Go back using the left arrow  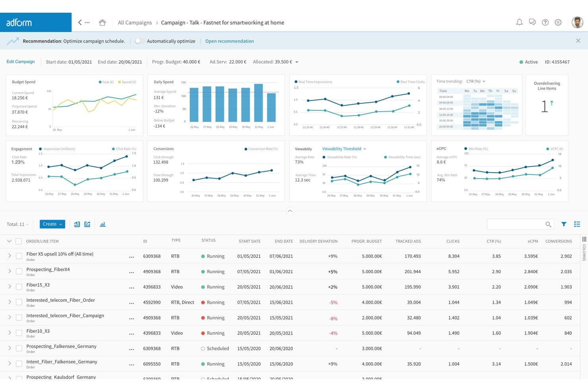tap(80, 22)
